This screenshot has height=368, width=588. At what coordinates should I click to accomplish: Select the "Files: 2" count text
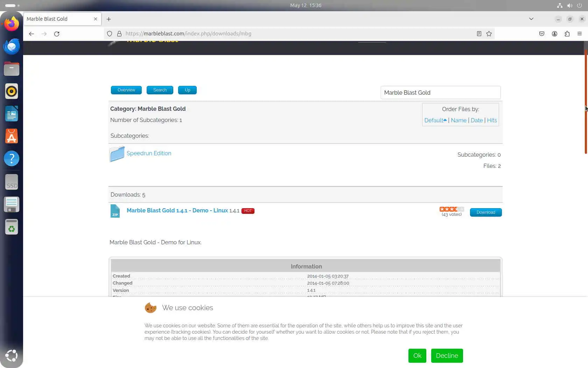[492, 166]
